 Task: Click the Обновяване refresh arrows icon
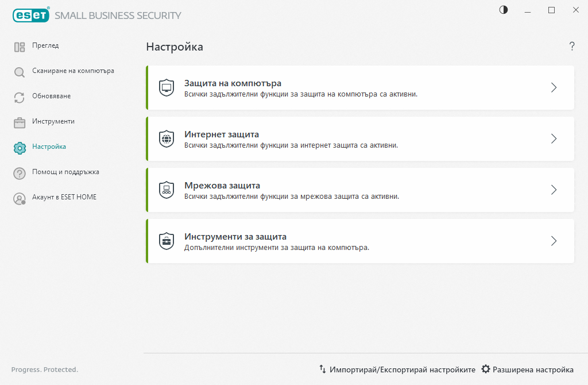pos(20,98)
